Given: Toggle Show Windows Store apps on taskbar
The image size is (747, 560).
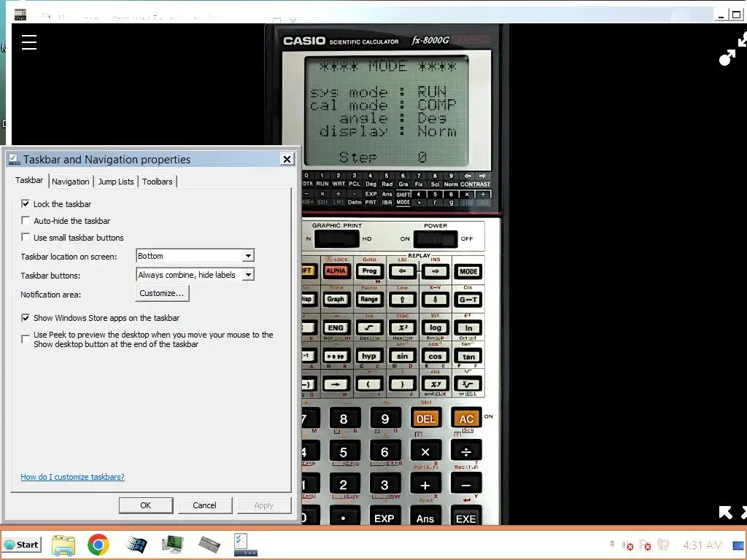Looking at the screenshot, I should pyautogui.click(x=26, y=318).
